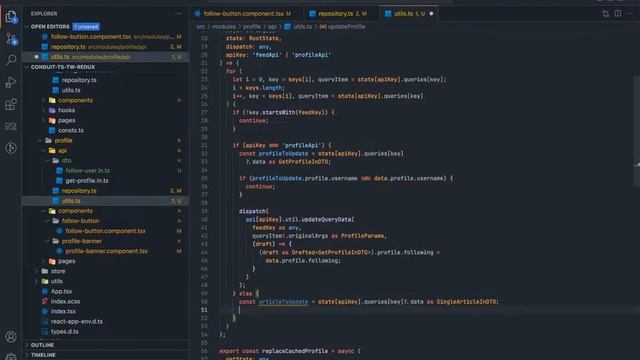
Task: Click the profileToUpdate constant declaration
Action: pyautogui.click(x=283, y=153)
